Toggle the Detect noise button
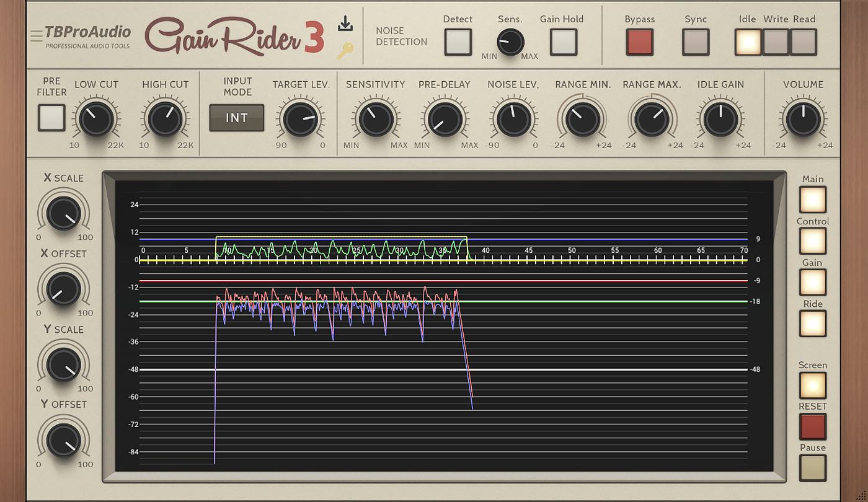 458,42
